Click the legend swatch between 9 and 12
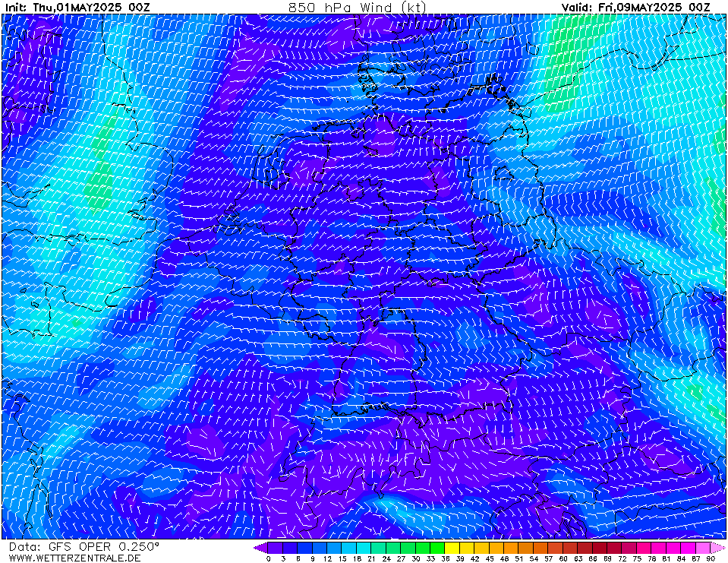 point(320,548)
